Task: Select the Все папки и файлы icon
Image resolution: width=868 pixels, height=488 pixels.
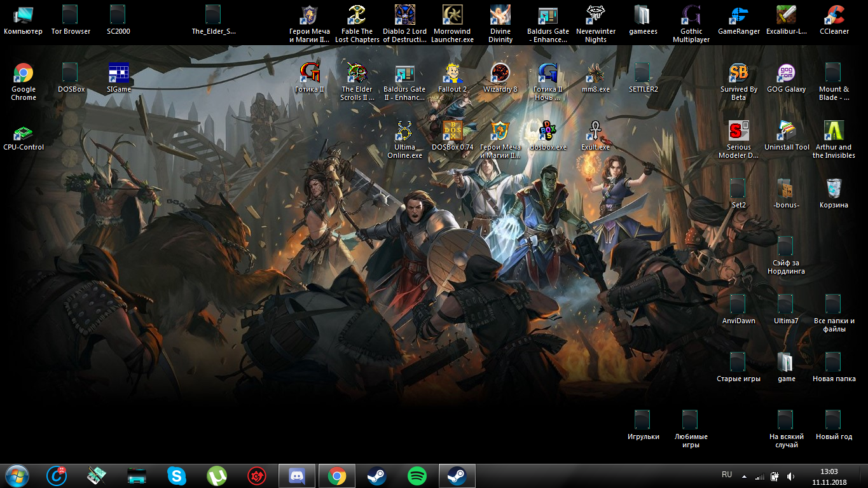Action: point(834,313)
